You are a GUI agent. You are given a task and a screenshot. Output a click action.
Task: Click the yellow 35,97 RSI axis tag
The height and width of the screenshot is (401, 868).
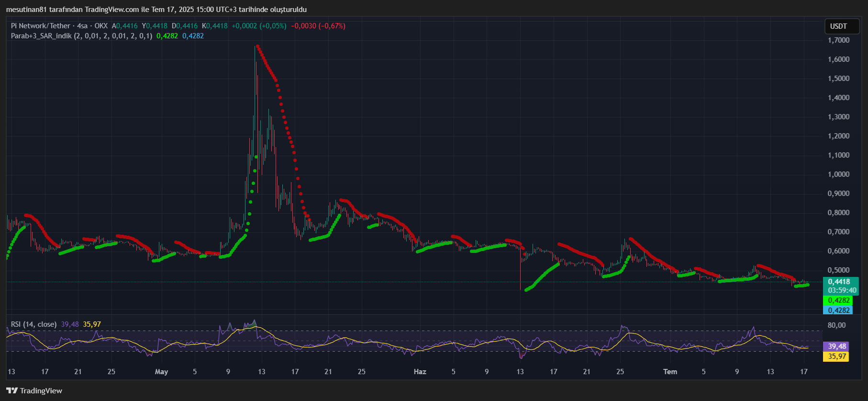pyautogui.click(x=836, y=356)
